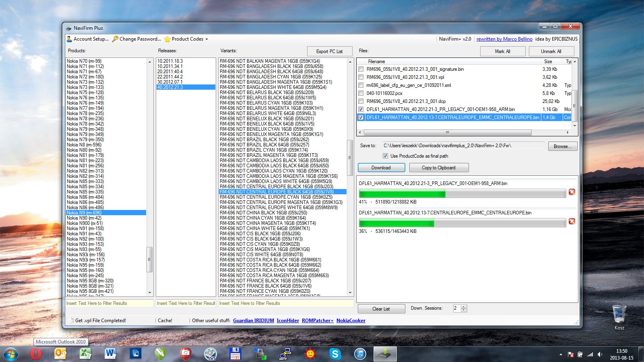The width and height of the screenshot is (644, 362).
Task: Check the RM696_059J1V8 .dcp file checkbox
Action: pos(361,101)
